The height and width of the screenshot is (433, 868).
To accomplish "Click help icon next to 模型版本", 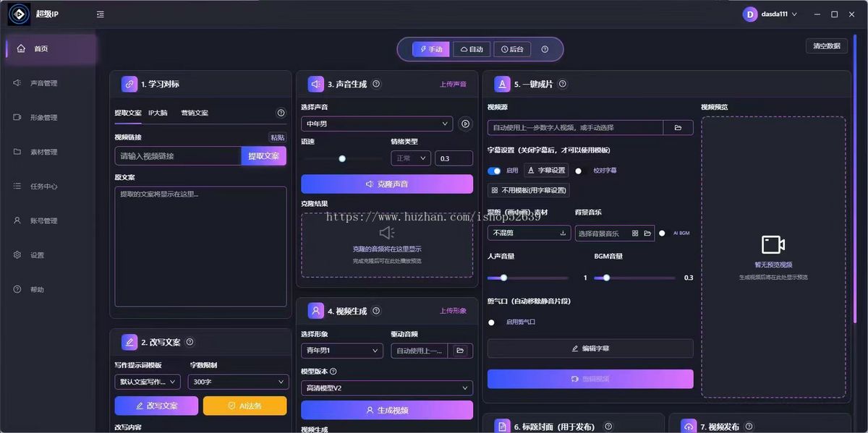I will pos(333,372).
